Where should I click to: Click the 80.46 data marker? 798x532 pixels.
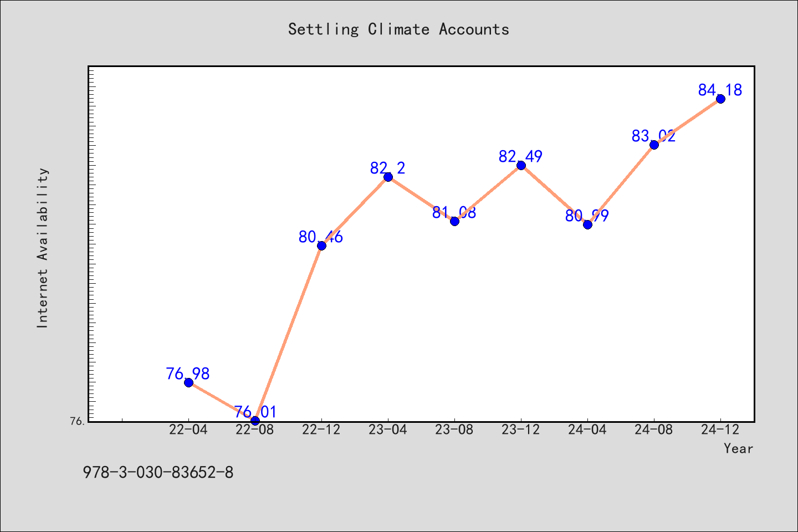321,245
